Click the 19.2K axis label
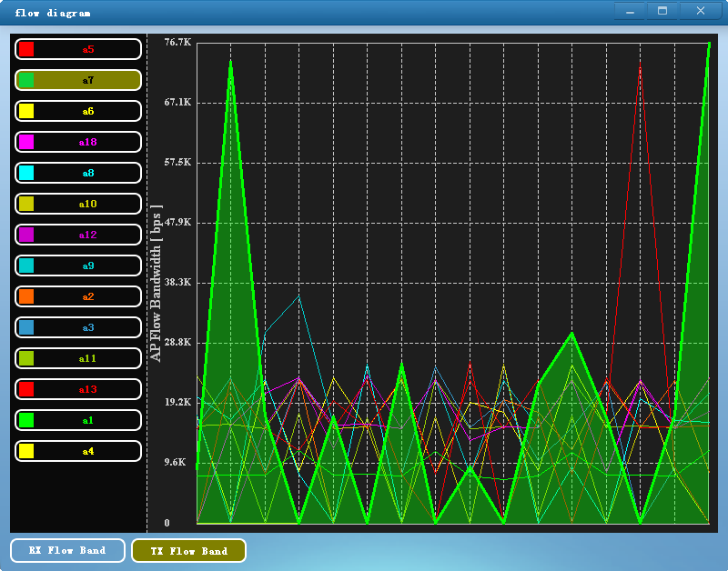Screen dimensions: 728x571 pos(177,402)
